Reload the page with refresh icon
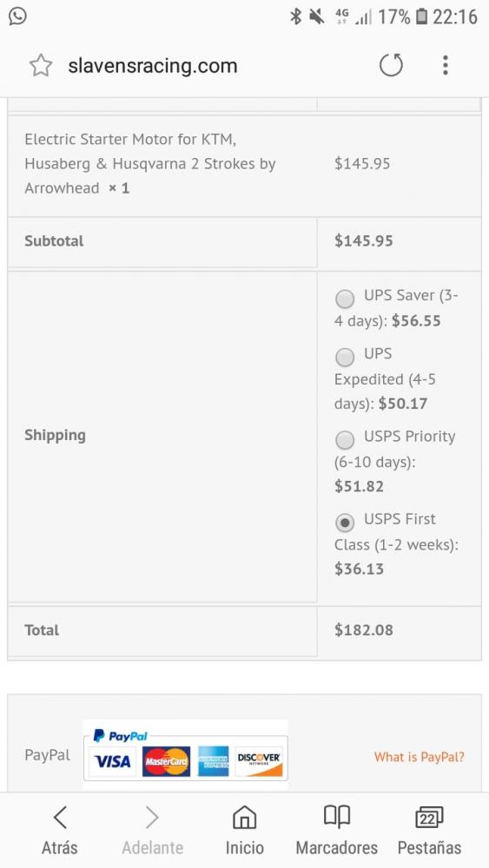 (x=391, y=65)
